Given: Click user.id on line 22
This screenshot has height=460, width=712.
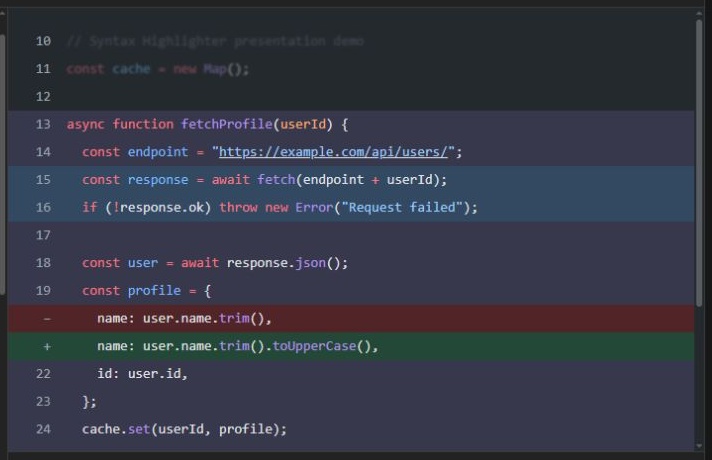Looking at the screenshot, I should point(154,374).
